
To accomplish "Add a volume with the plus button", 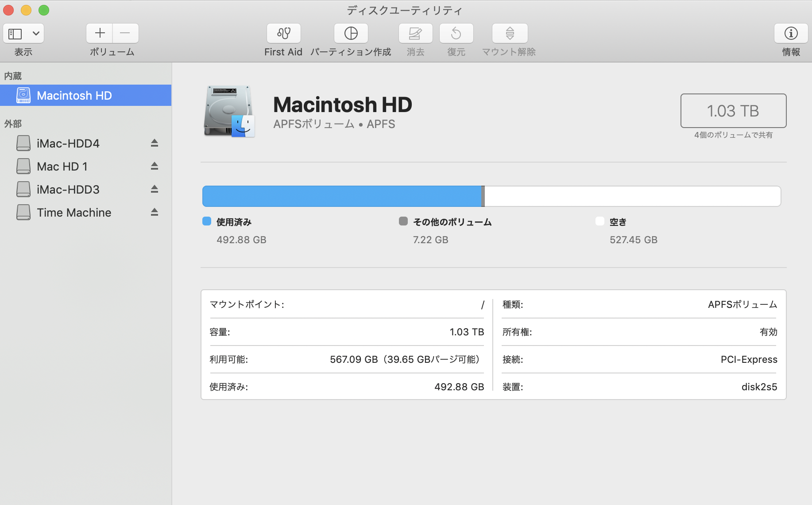I will point(100,33).
